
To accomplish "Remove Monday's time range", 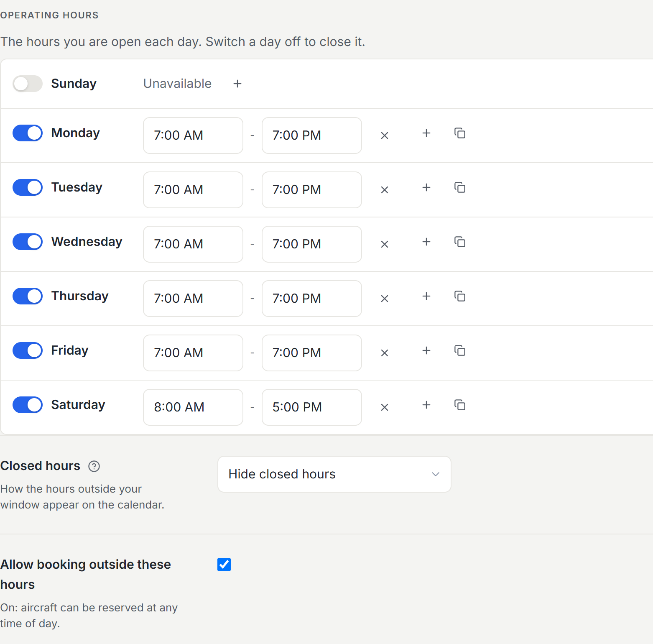I will (385, 135).
